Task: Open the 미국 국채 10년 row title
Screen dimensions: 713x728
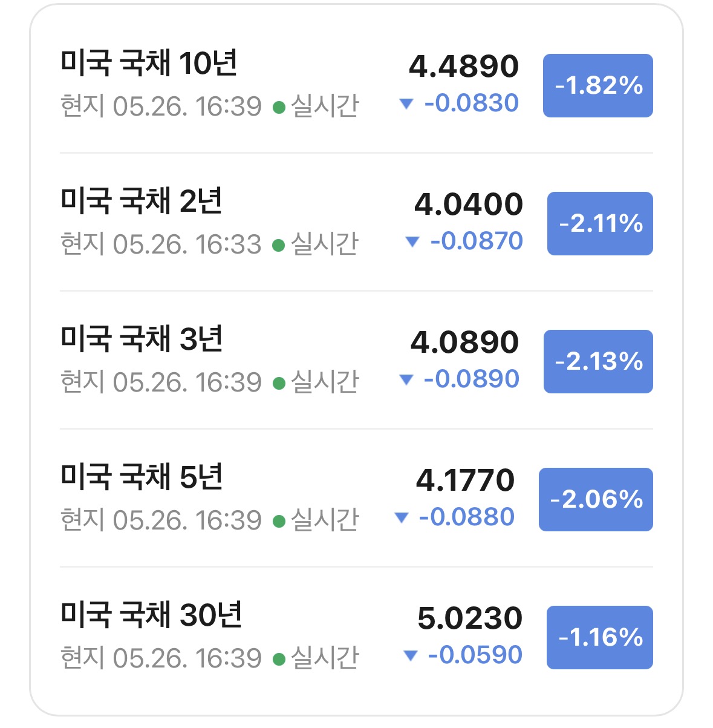Action: click(149, 63)
